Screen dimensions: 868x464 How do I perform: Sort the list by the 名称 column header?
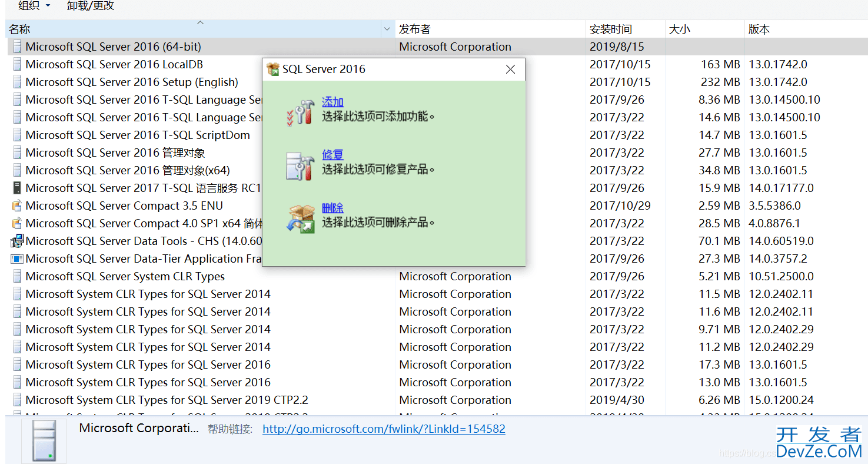point(194,29)
